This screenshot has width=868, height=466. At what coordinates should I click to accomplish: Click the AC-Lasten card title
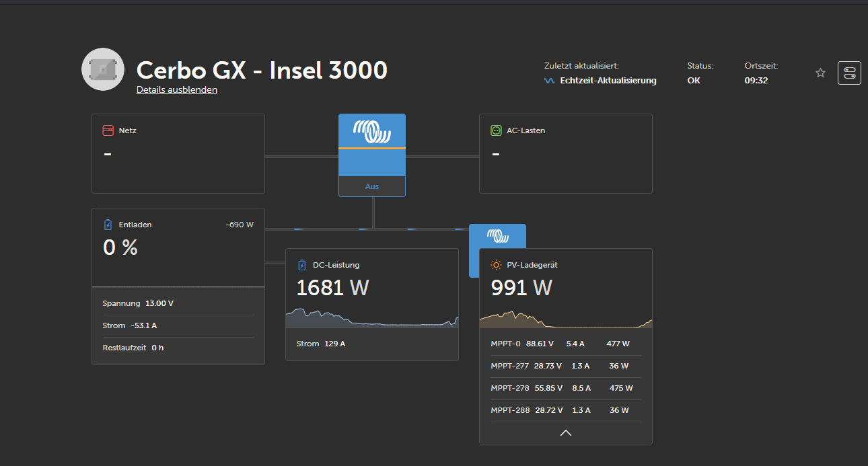coord(526,130)
